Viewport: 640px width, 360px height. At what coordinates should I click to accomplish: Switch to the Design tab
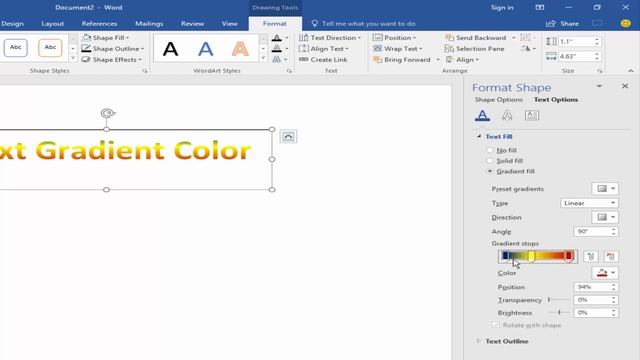pos(12,24)
